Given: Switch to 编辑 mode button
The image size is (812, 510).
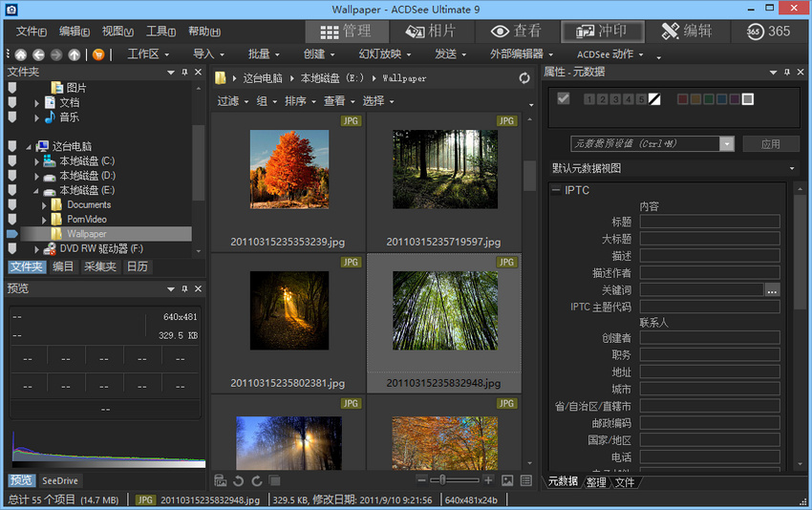Looking at the screenshot, I should [x=686, y=32].
